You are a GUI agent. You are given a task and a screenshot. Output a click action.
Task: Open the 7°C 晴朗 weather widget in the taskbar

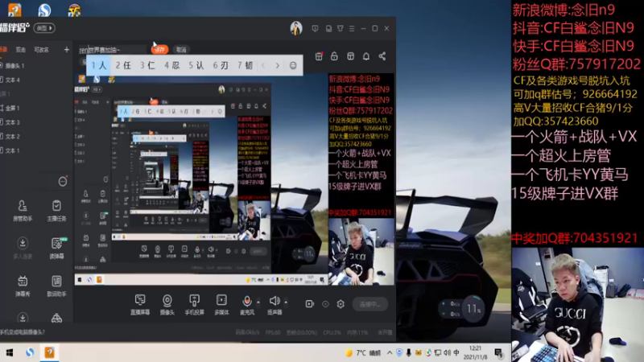[363, 352]
